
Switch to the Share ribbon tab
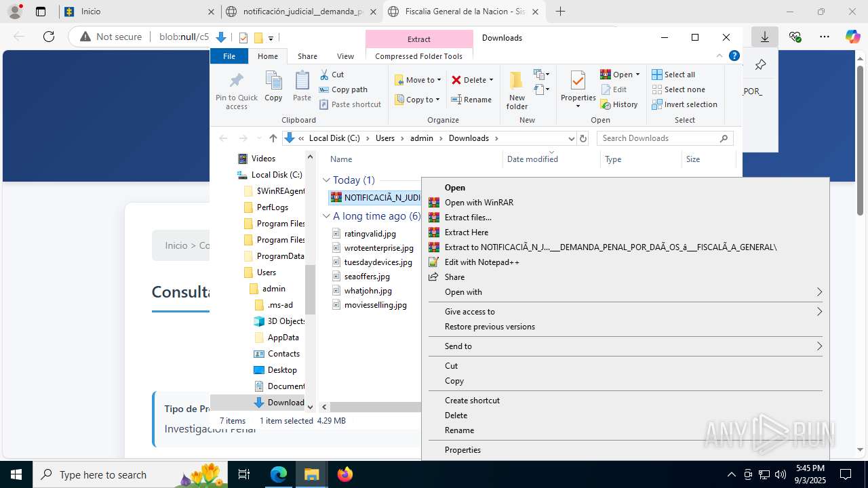(x=307, y=56)
